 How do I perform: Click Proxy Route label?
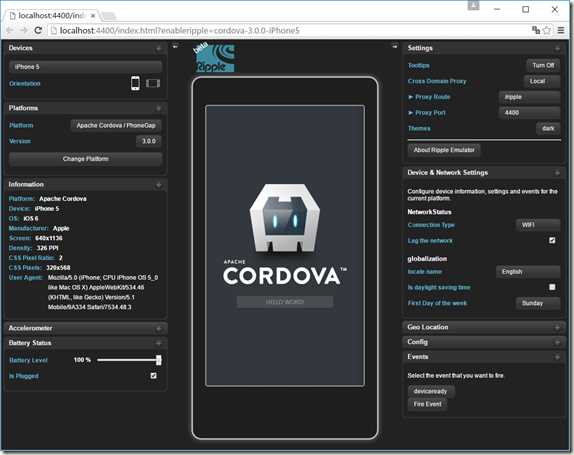[x=432, y=97]
